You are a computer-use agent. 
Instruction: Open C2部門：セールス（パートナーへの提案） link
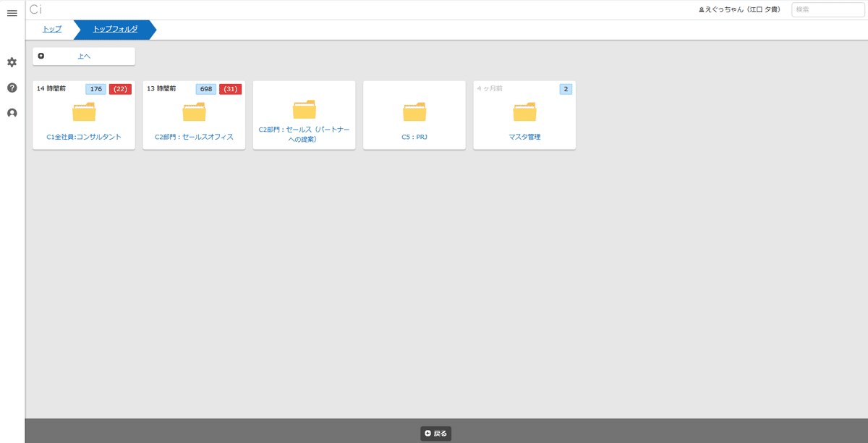coord(305,134)
